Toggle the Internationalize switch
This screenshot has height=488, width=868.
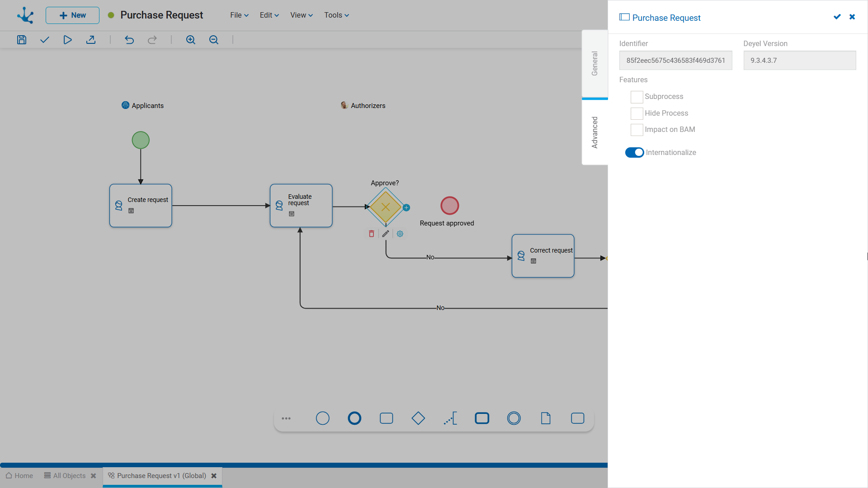pyautogui.click(x=634, y=153)
